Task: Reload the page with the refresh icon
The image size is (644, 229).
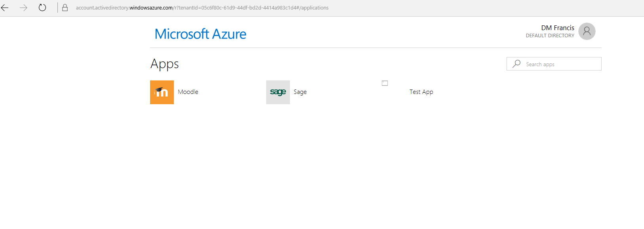Action: pyautogui.click(x=42, y=8)
